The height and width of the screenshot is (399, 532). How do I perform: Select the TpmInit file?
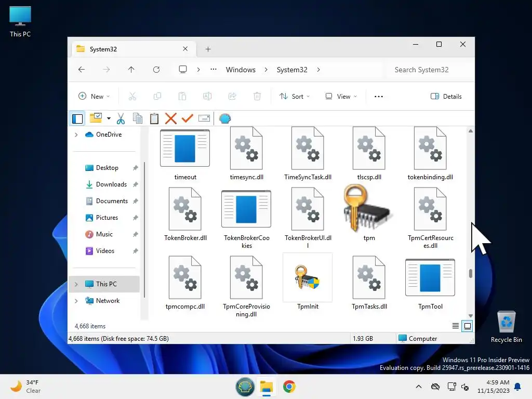point(308,282)
